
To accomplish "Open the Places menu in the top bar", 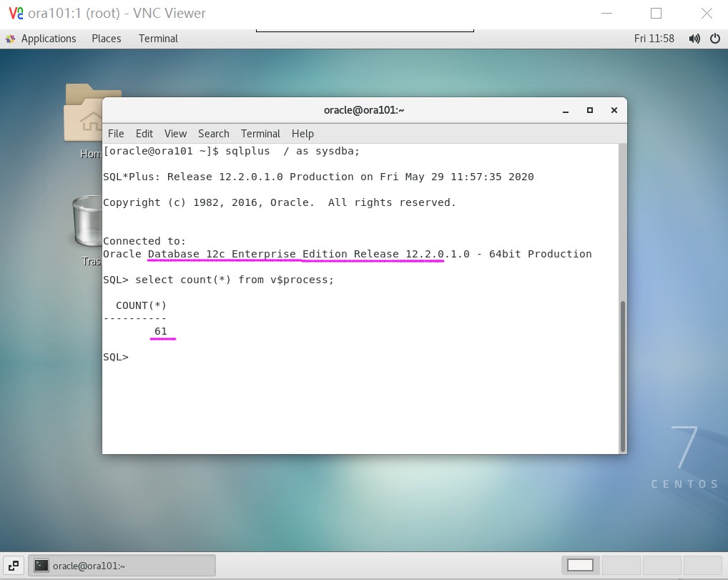I will point(106,39).
